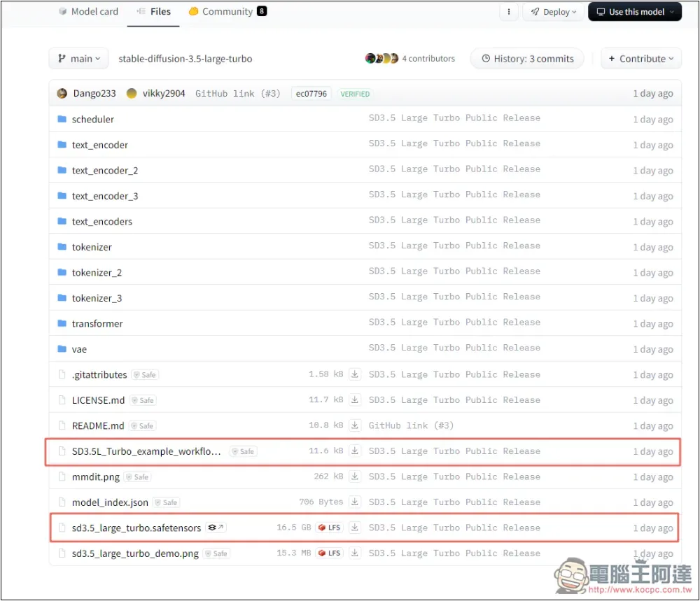
Task: Open commit hash ec07796
Action: pos(311,94)
